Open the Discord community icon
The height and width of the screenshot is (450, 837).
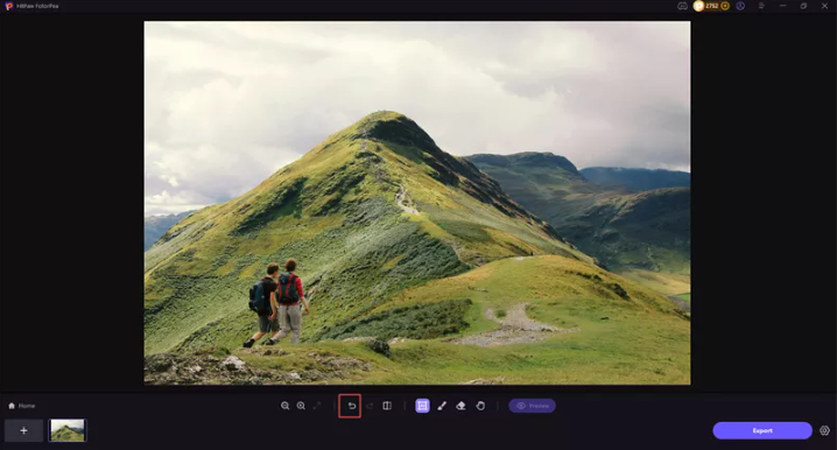point(683,6)
